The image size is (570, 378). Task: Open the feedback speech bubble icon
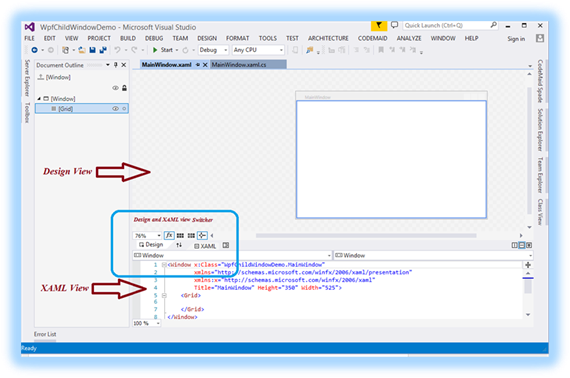pyautogui.click(x=394, y=25)
